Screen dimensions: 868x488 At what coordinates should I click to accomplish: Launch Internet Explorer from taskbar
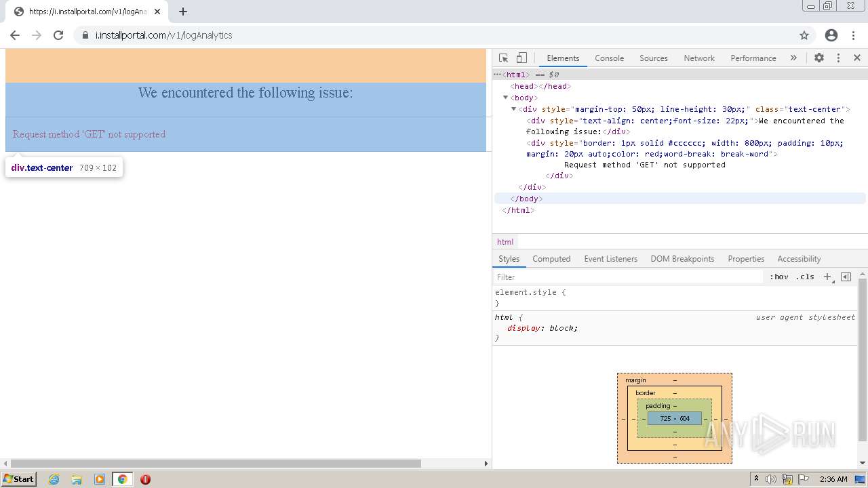(x=54, y=479)
